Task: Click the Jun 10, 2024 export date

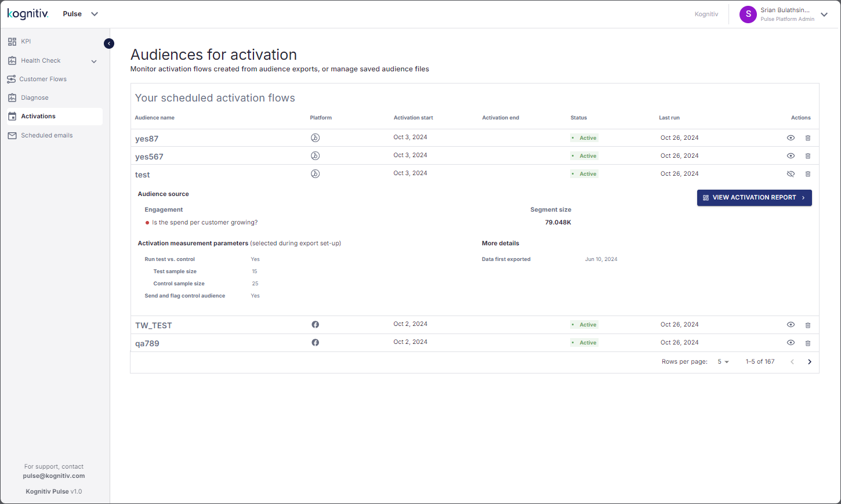Action: [x=601, y=259]
